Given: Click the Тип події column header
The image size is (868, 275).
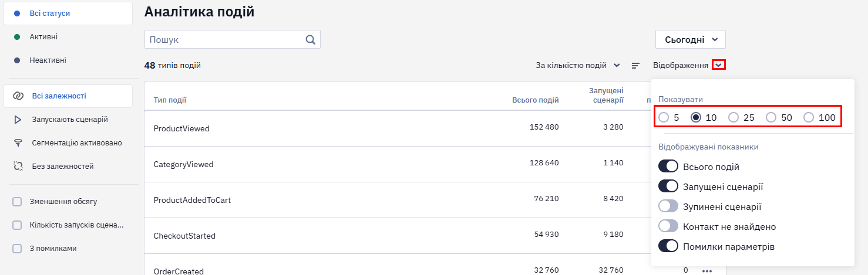Looking at the screenshot, I should point(170,100).
